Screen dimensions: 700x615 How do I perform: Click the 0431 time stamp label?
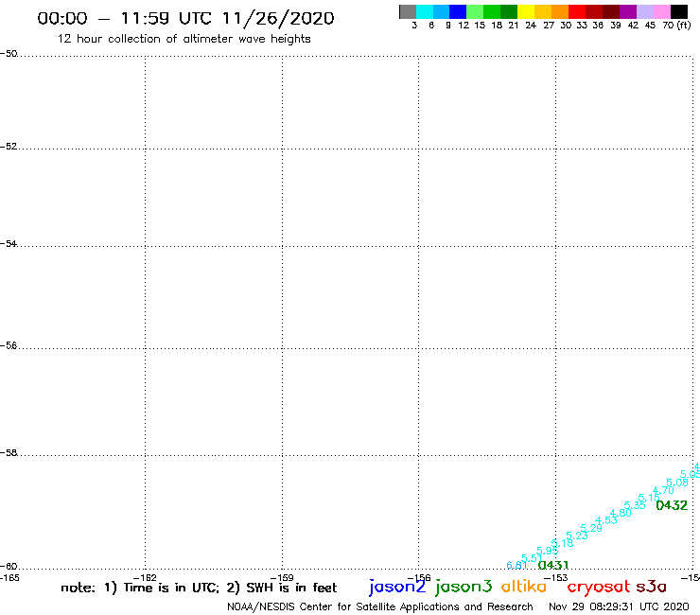pos(553,565)
